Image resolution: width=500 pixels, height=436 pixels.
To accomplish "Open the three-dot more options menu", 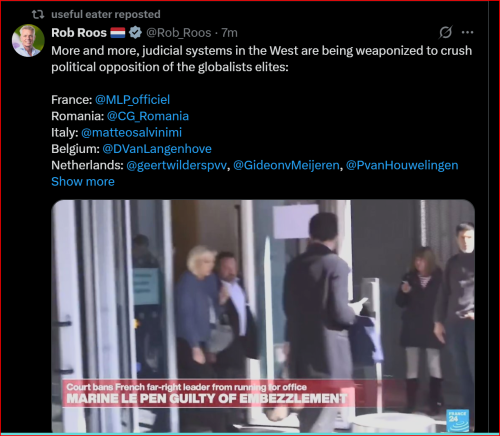I will pyautogui.click(x=467, y=32).
